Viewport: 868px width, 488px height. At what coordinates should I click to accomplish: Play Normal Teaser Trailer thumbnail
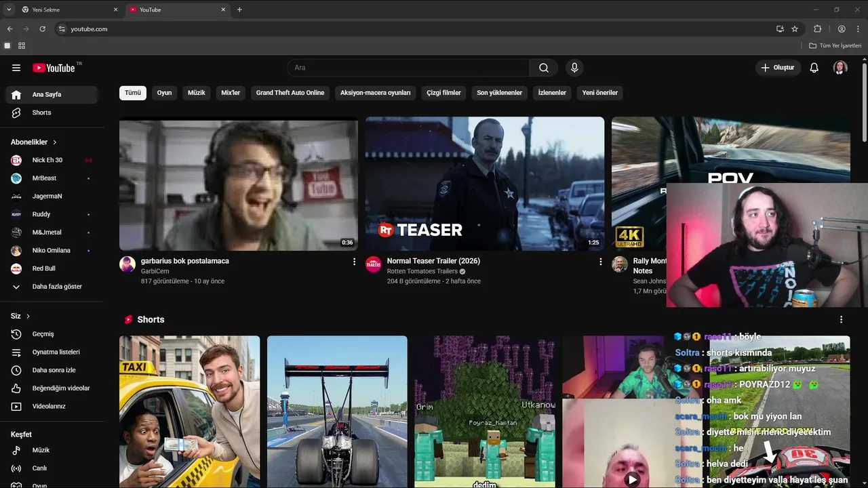485,184
